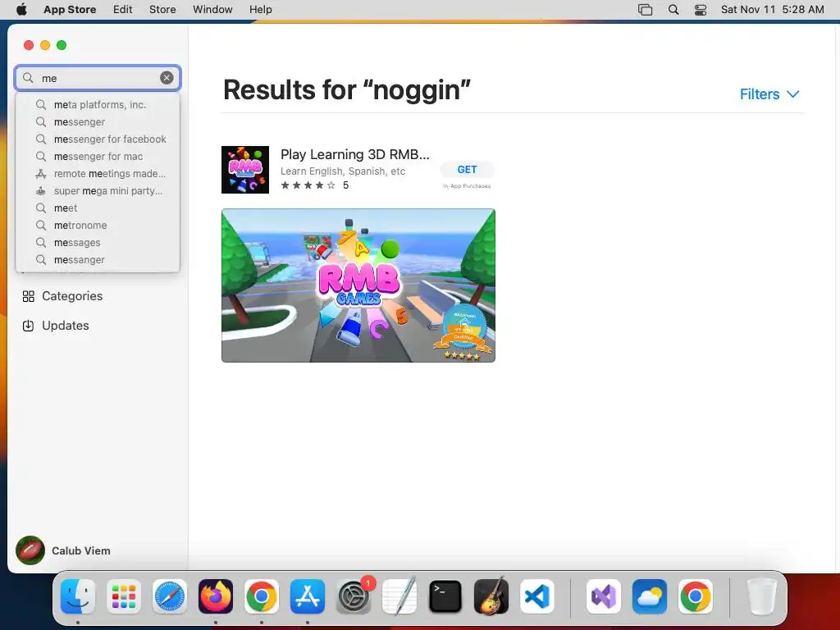Image resolution: width=840 pixels, height=630 pixels.
Task: Open the "Play Learning 3D RMB..." title
Action: (x=355, y=154)
